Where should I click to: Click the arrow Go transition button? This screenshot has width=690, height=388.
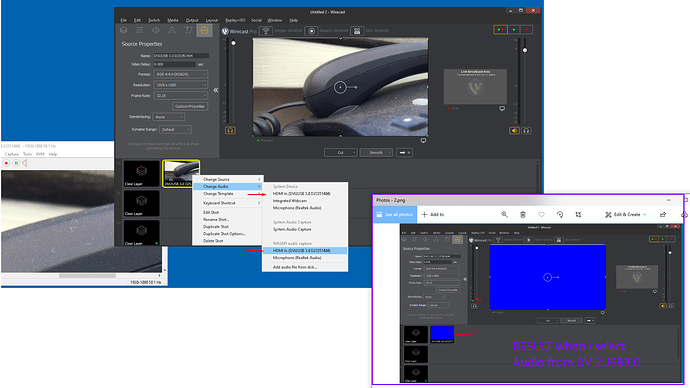(x=404, y=152)
